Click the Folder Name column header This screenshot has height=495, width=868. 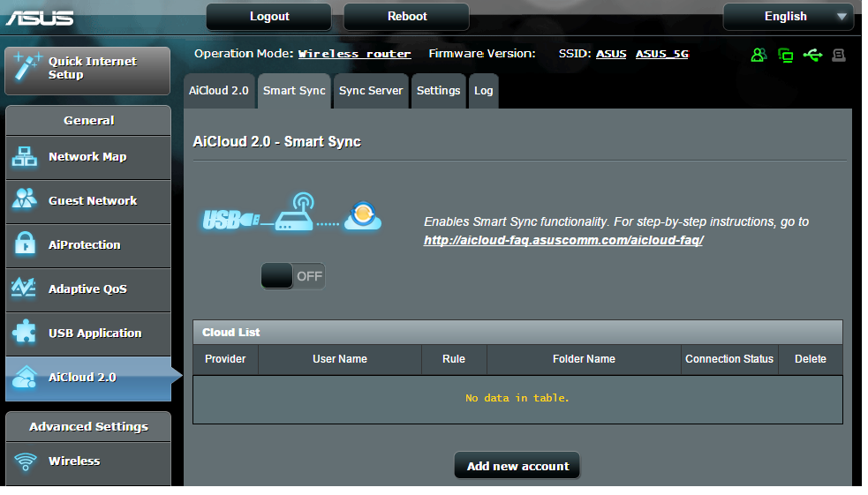click(x=584, y=359)
